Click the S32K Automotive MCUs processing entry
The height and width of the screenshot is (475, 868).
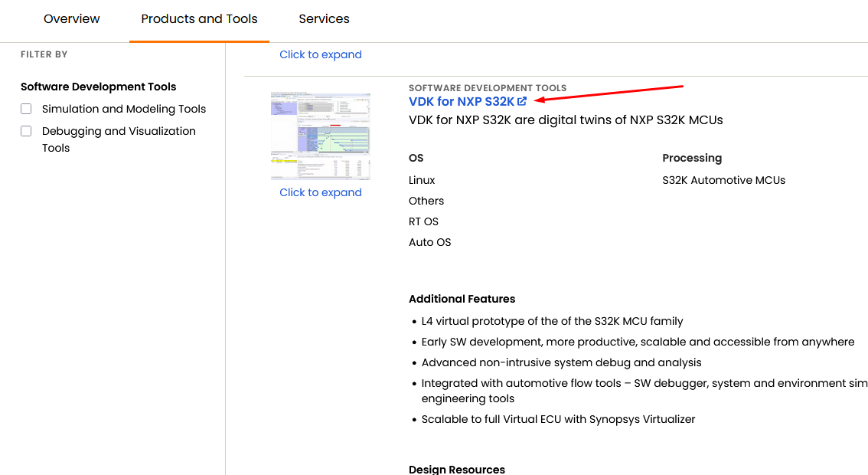[723, 180]
